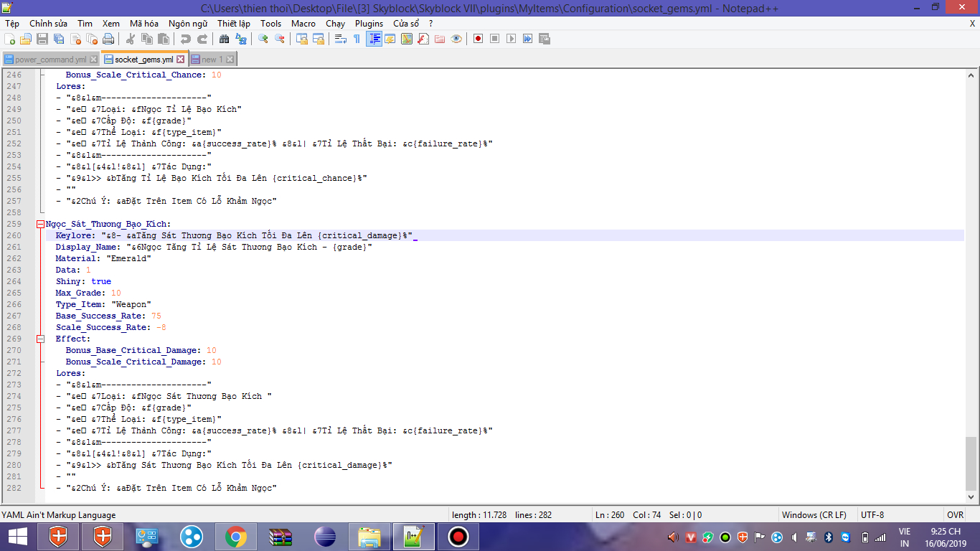The width and height of the screenshot is (980, 551).
Task: Click Windows (CR LF) in the status bar
Action: (814, 514)
